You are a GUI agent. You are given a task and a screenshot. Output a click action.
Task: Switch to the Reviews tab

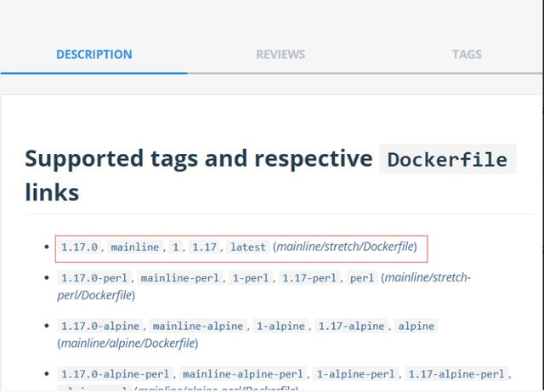280,54
